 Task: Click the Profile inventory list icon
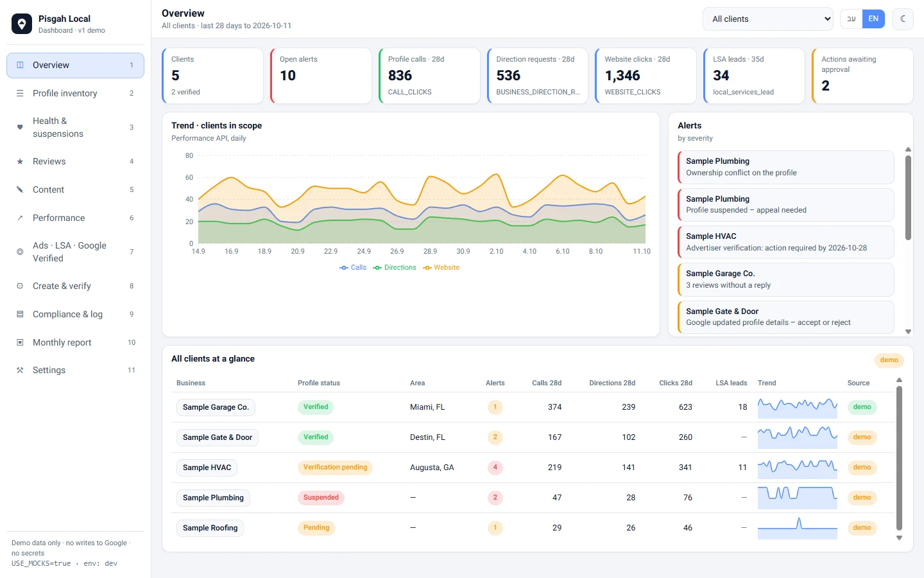20,93
